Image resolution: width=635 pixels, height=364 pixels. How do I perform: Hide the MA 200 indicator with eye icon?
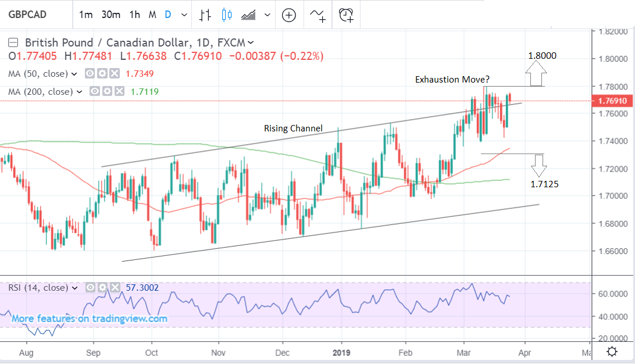pyautogui.click(x=96, y=91)
